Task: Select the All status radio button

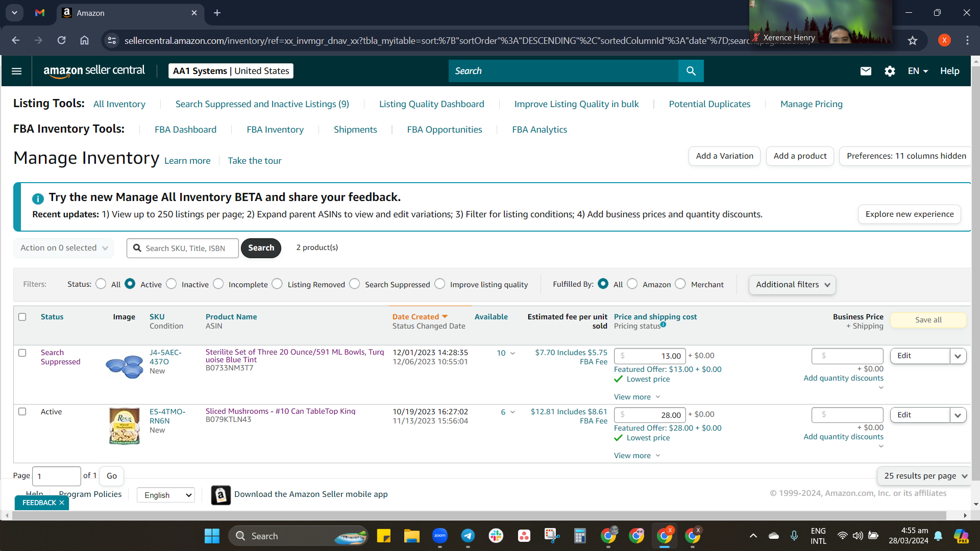Action: [101, 284]
